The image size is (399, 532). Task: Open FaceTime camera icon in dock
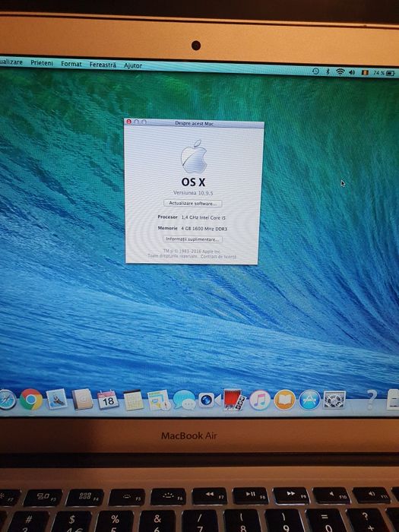pyautogui.click(x=208, y=401)
